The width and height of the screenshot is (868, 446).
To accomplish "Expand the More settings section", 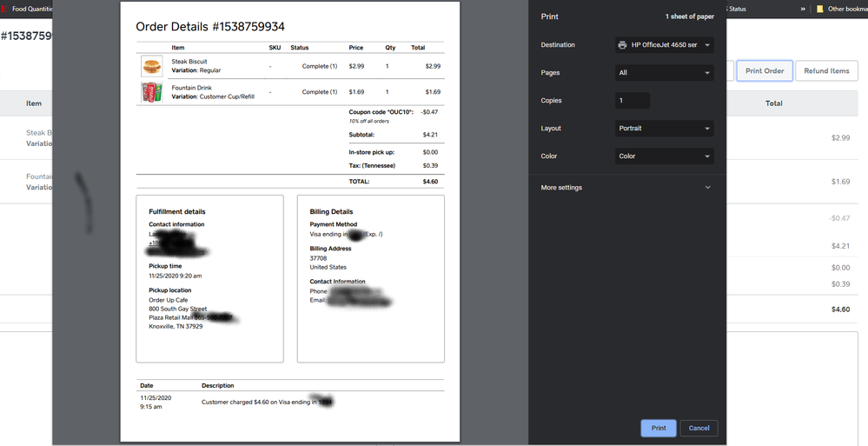I will pos(626,188).
